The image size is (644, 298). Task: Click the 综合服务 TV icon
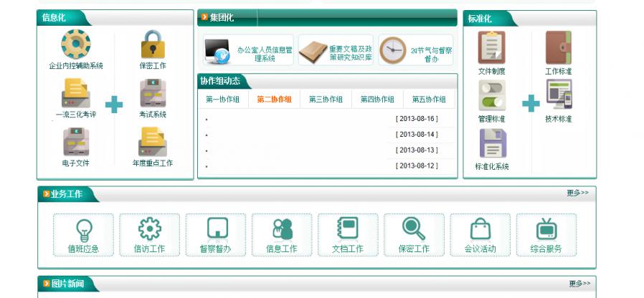(x=546, y=229)
